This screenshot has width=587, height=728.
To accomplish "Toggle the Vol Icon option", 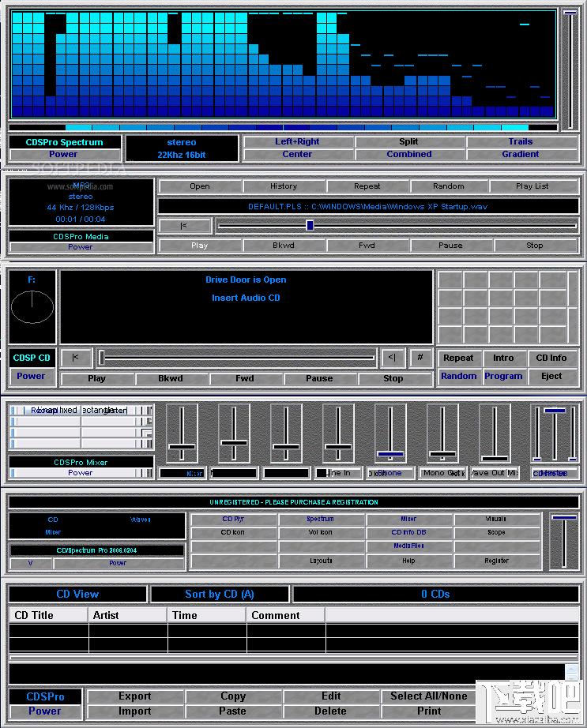I will (321, 532).
